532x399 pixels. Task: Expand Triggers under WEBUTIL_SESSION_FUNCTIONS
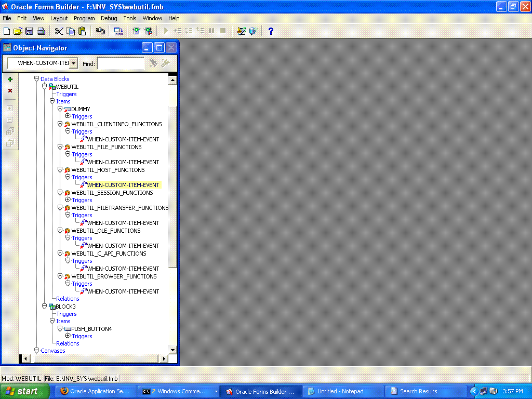click(x=68, y=200)
